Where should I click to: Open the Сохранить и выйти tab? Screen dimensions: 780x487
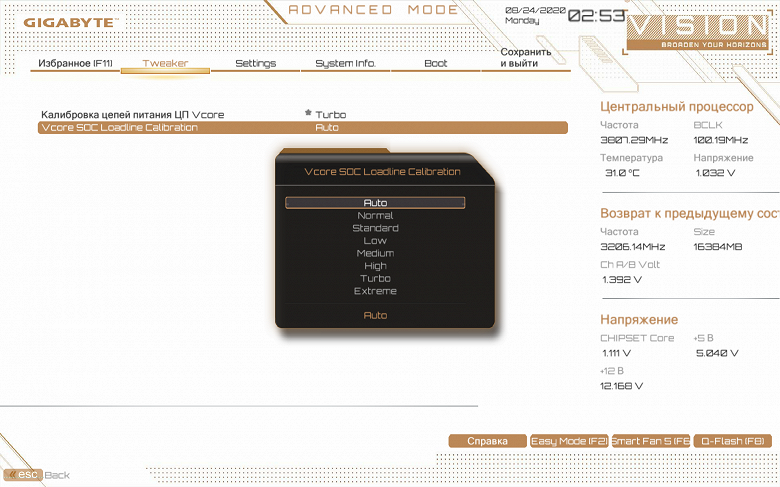coord(526,57)
